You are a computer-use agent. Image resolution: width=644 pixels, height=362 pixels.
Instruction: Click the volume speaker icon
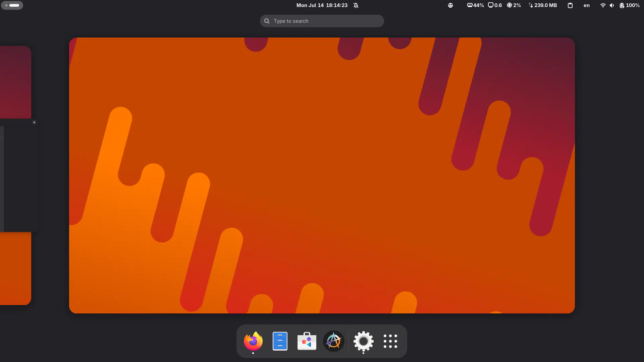point(612,5)
